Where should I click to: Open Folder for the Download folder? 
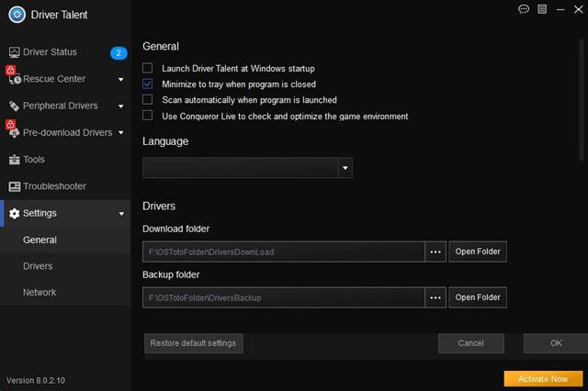(478, 251)
